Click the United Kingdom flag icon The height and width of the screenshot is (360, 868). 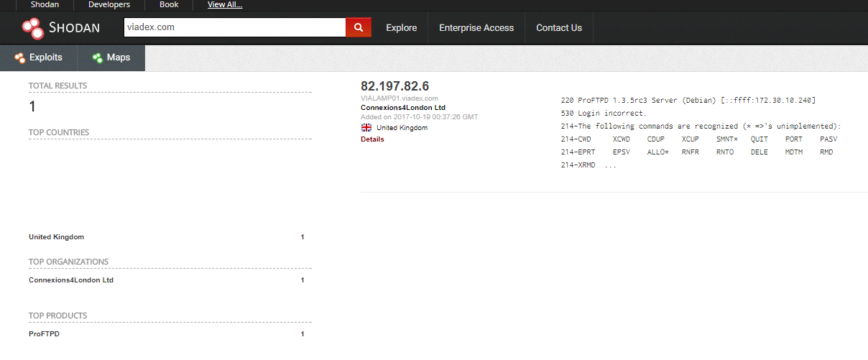point(366,127)
